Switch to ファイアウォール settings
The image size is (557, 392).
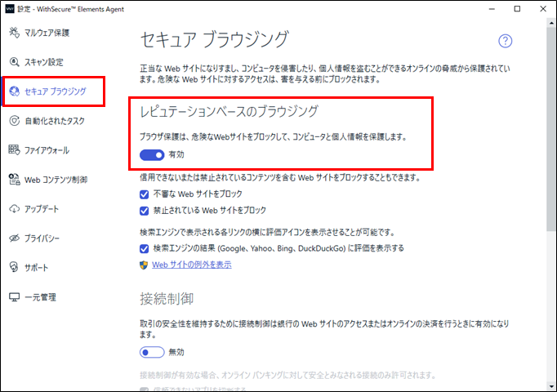[47, 150]
